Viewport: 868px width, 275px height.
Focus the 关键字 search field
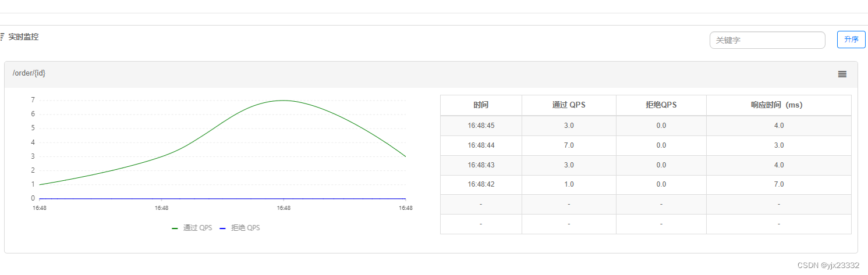coord(767,40)
